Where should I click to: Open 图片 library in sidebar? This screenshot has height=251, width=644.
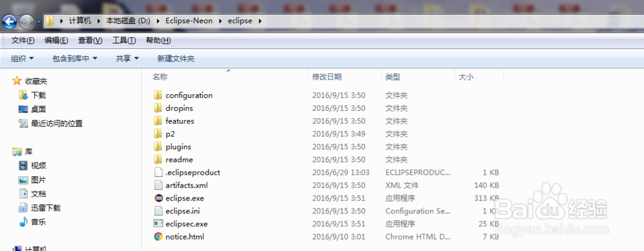pos(38,180)
